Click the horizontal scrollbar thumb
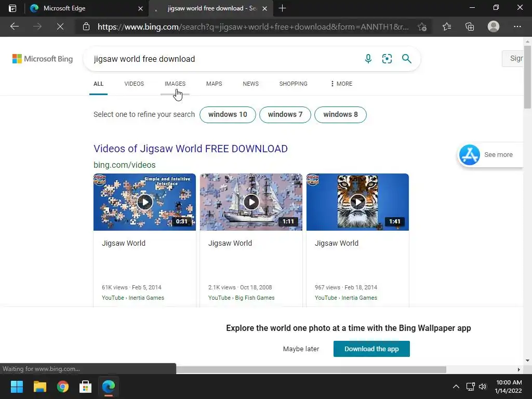Screen dimensions: 532x399 tap(311, 369)
